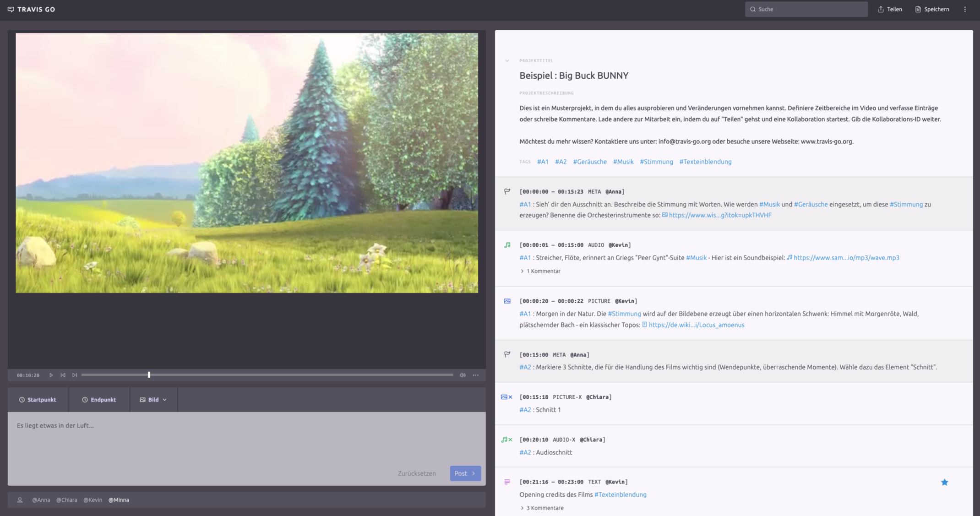Viewport: 980px width, 516px height.
Task: Click the flag icon on Anna's META entry
Action: (x=507, y=191)
